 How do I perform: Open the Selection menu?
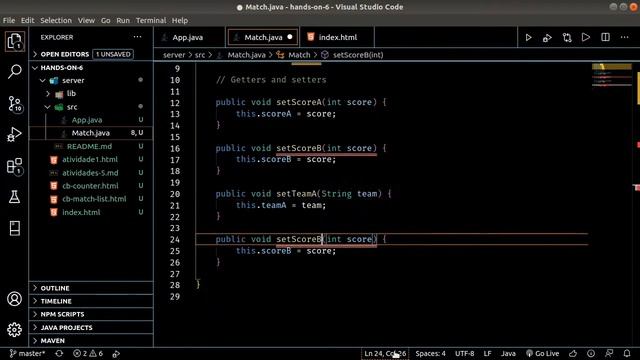(x=56, y=20)
